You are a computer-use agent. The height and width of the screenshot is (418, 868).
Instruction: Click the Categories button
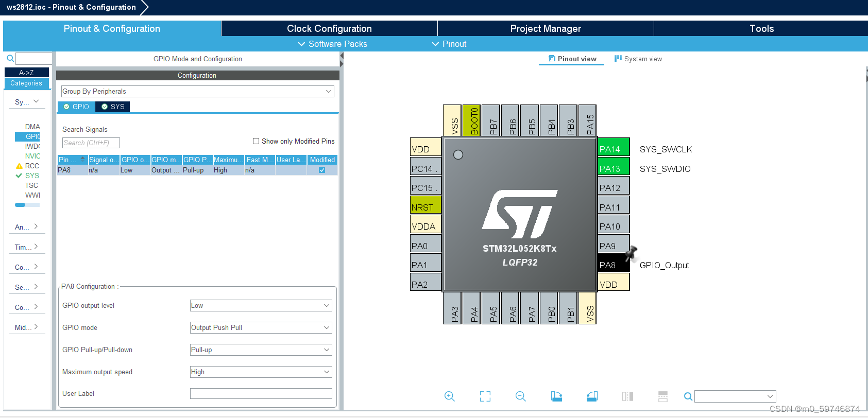(27, 83)
